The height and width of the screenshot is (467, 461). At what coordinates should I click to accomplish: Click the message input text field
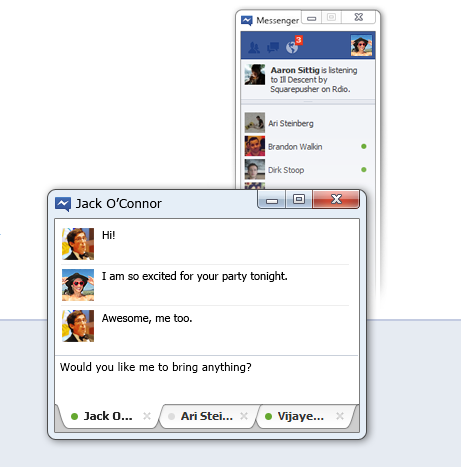[207, 380]
